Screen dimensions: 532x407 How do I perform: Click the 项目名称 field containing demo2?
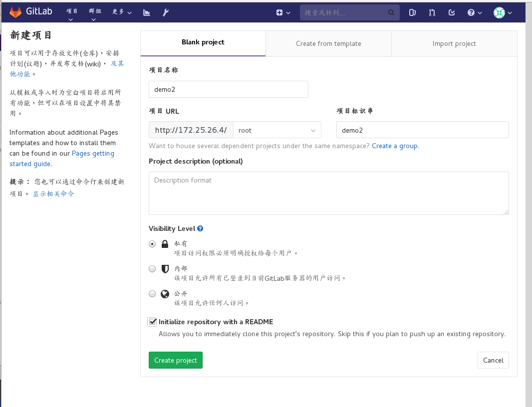pyautogui.click(x=229, y=90)
